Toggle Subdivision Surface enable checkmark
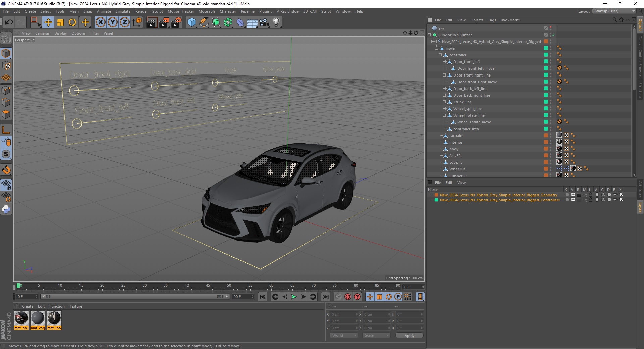Image resolution: width=644 pixels, height=349 pixels. tap(554, 35)
